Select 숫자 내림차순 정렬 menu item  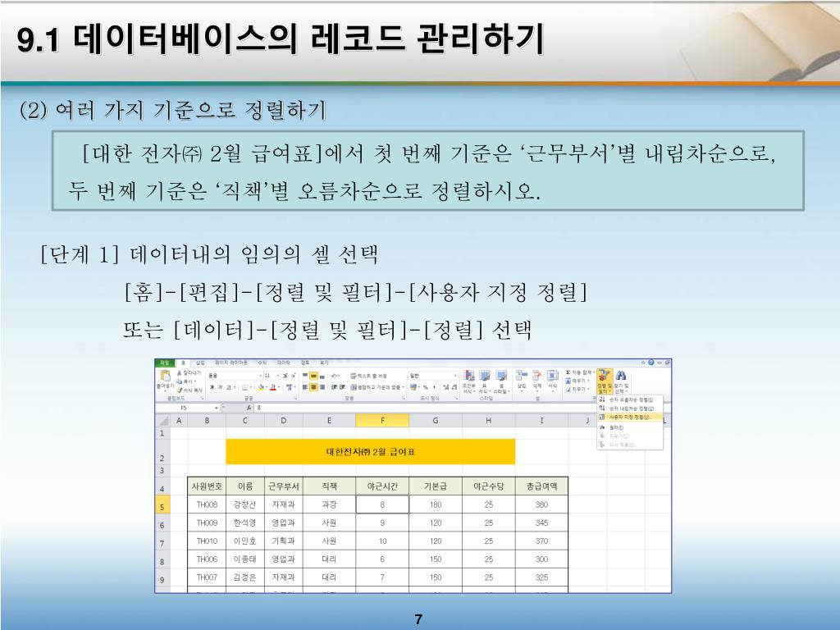(x=631, y=409)
